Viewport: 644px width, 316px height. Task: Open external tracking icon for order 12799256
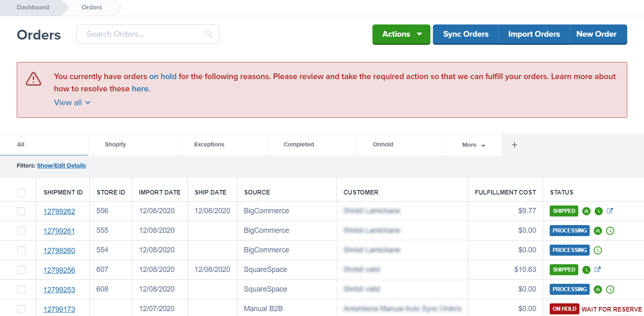pos(597,270)
